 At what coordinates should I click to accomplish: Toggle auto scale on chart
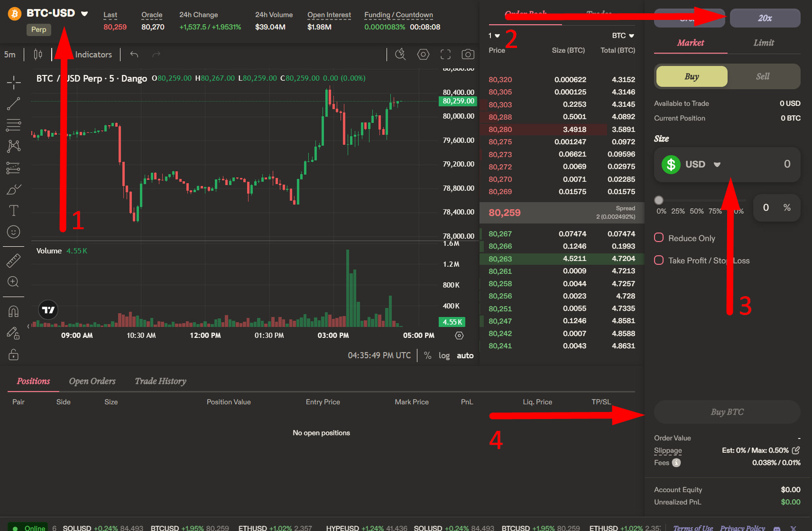tap(465, 355)
